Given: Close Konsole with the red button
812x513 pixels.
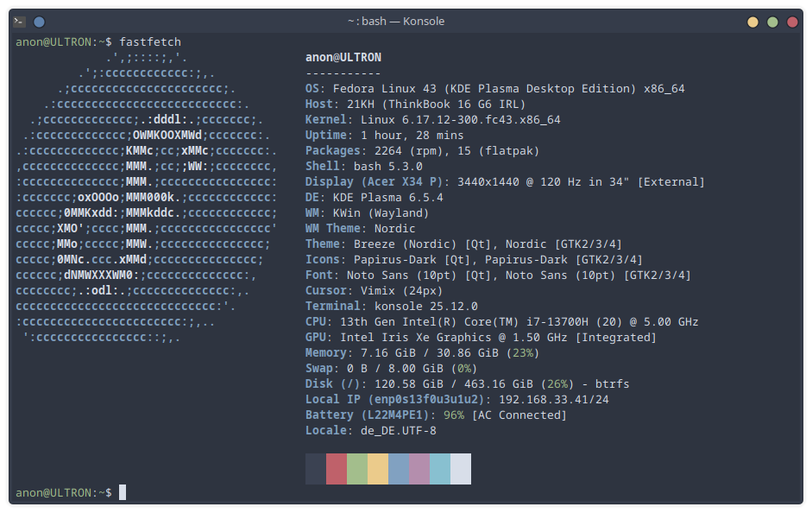Looking at the screenshot, I should tap(792, 22).
